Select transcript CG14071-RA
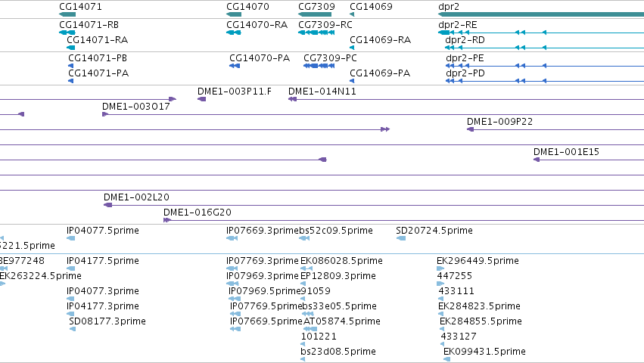 click(x=98, y=40)
